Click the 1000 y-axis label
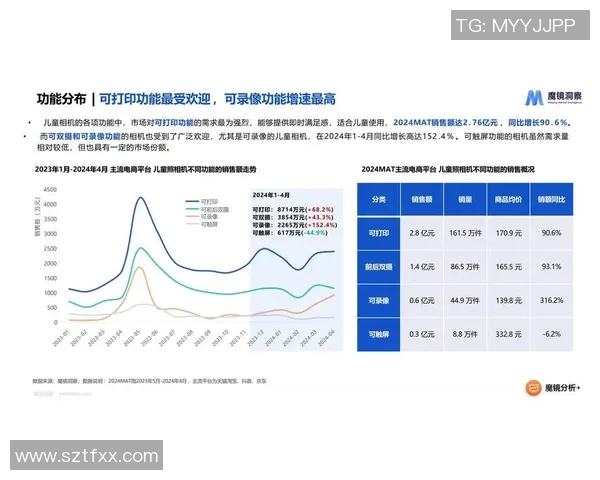600x480 pixels. (x=50, y=293)
